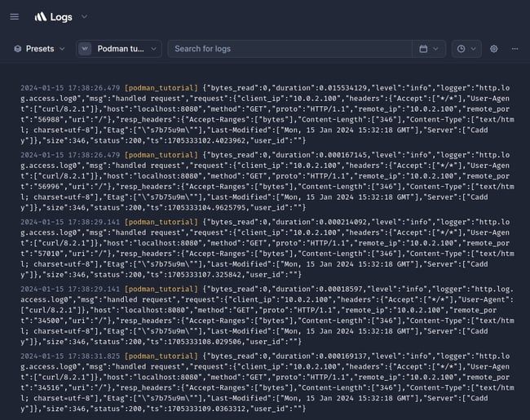Image resolution: width=530 pixels, height=420 pixels.
Task: Expand the chevron beside the calendar icon
Action: point(436,49)
